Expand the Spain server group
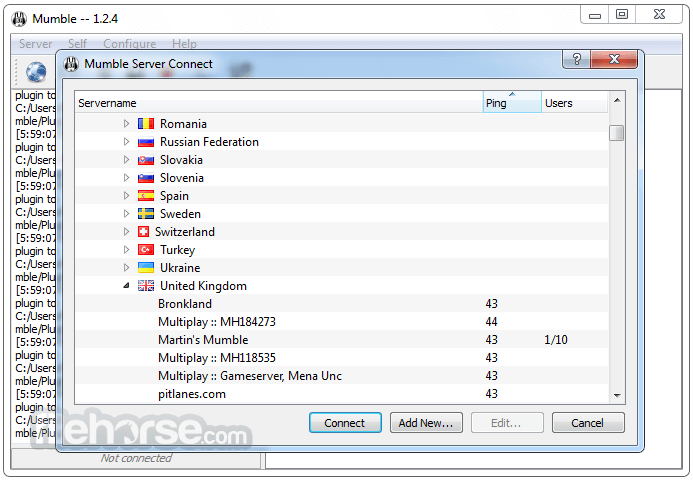Viewport: 693px width, 480px height. 126,196
